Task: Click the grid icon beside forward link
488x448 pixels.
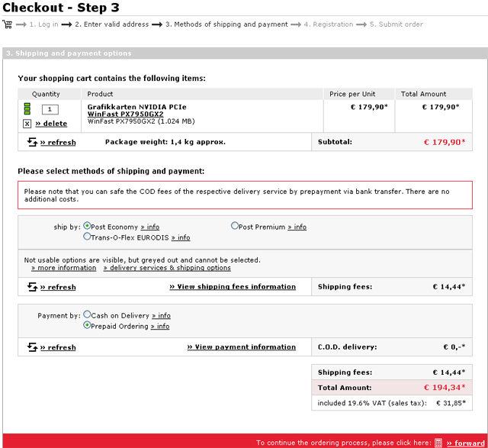Action: (438, 443)
